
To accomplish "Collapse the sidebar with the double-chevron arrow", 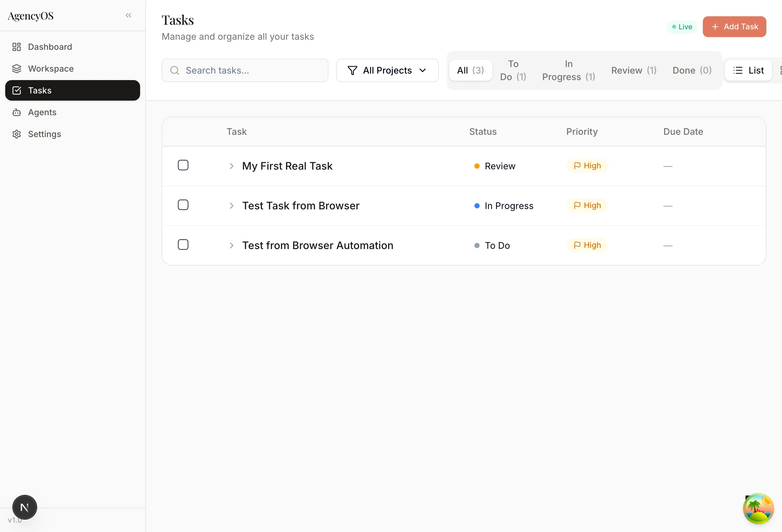I will tap(128, 15).
